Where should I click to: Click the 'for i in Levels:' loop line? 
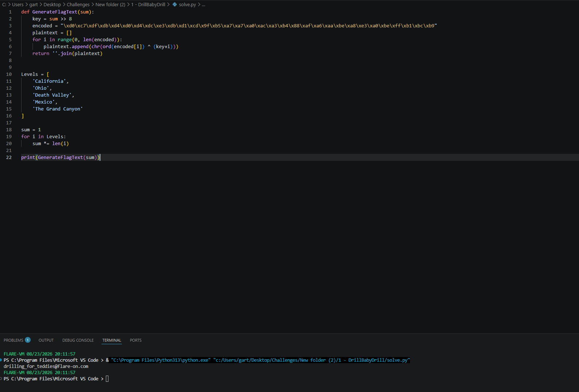(43, 137)
